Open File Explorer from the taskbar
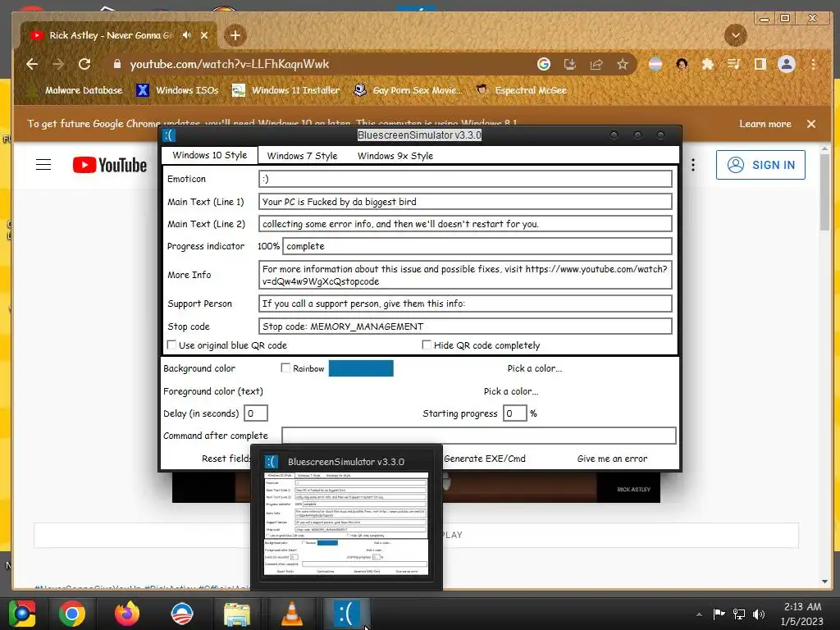This screenshot has height=630, width=840. tap(236, 614)
